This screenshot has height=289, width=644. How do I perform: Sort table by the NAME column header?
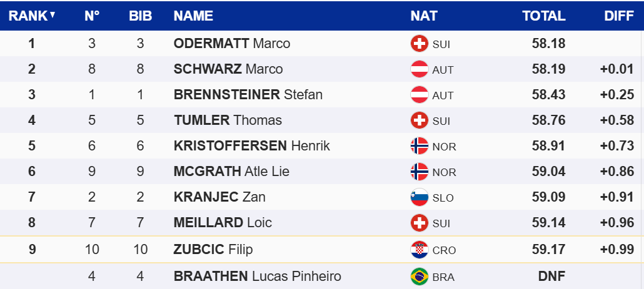[193, 16]
